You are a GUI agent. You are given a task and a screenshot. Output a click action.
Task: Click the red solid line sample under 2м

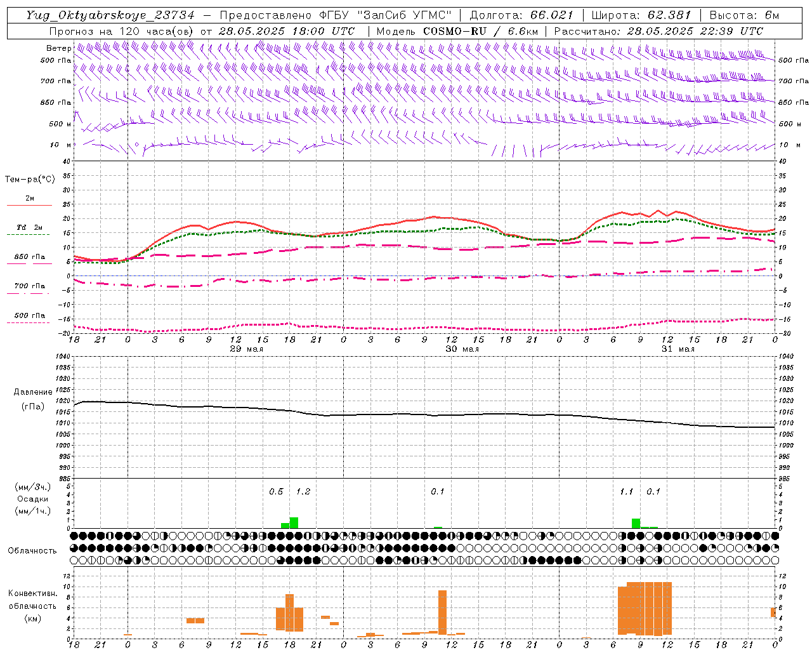coord(29,205)
